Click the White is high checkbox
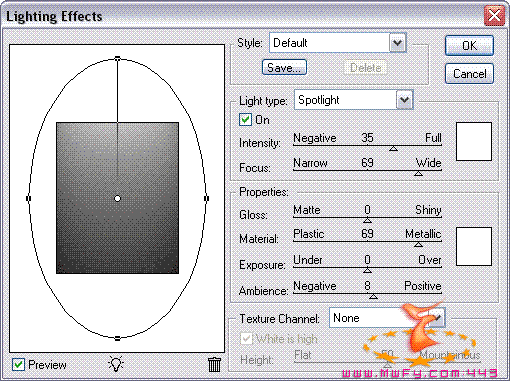The image size is (510, 381). tap(246, 339)
